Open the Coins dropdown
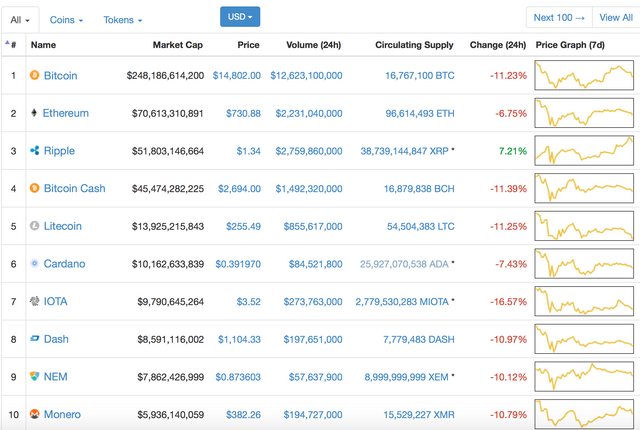 point(66,20)
